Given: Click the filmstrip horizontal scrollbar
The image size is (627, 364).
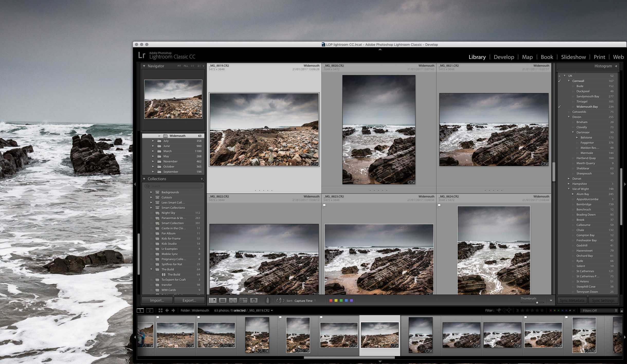Looking at the screenshot, I should point(349,358).
